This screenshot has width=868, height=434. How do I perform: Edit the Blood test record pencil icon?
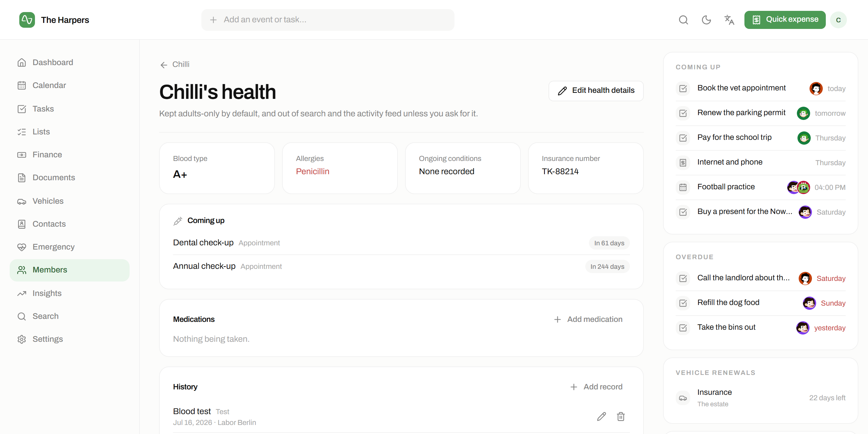point(602,417)
